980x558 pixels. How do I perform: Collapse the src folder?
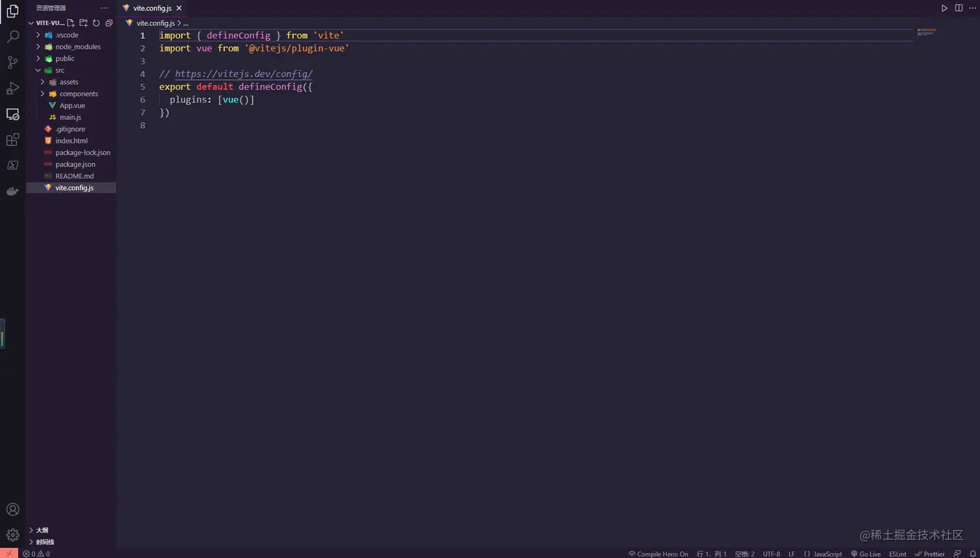click(71, 70)
